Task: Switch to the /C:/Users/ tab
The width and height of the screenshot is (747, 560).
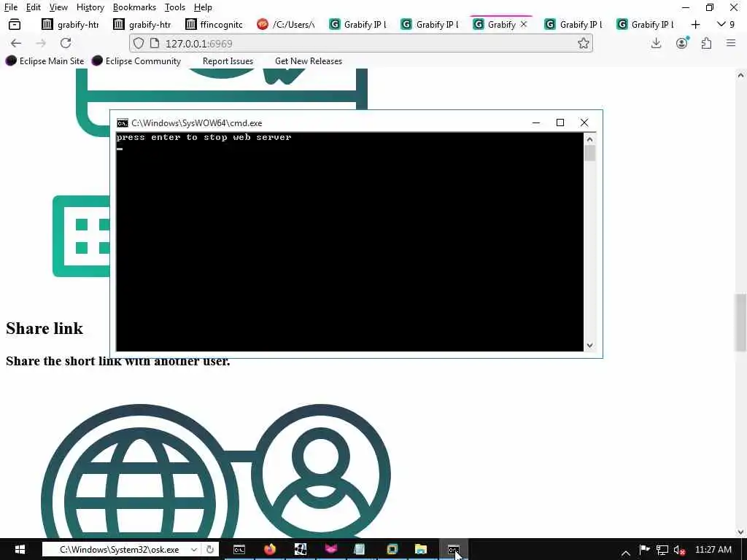Action: pos(286,24)
